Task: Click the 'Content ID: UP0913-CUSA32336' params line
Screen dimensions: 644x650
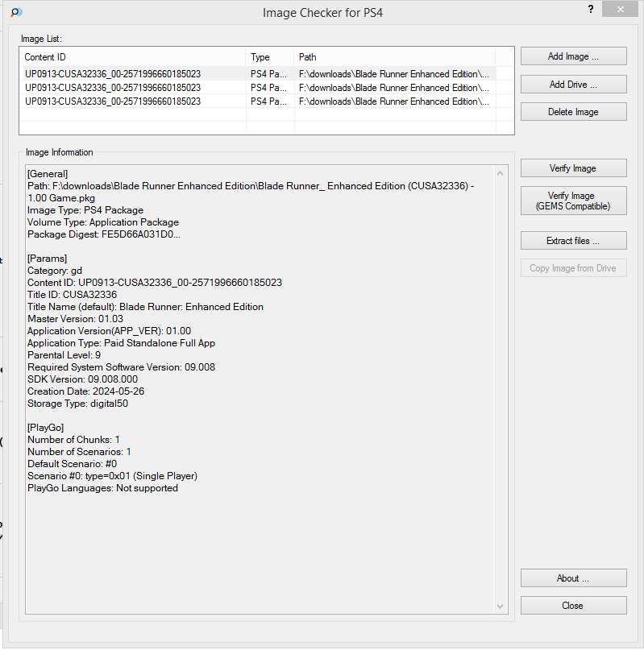Action: click(155, 282)
